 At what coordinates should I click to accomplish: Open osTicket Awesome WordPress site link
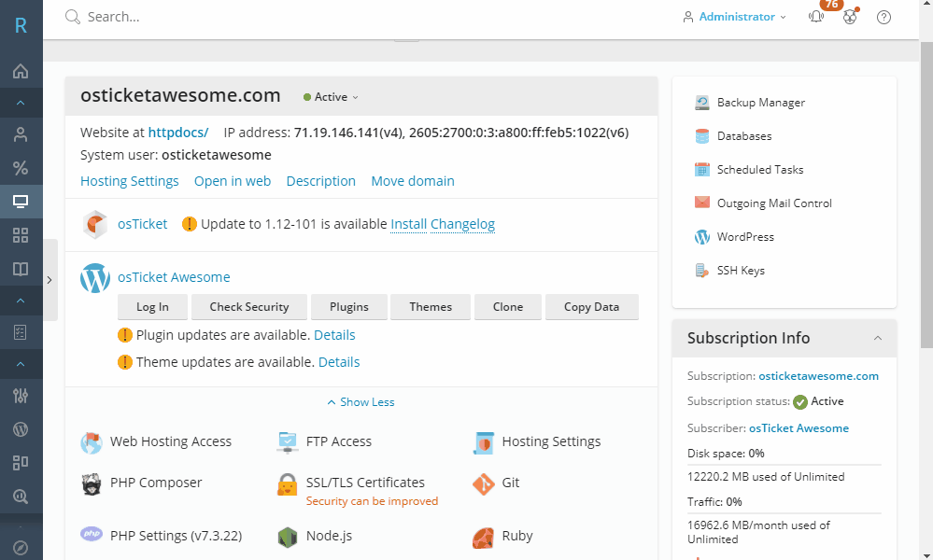174,277
